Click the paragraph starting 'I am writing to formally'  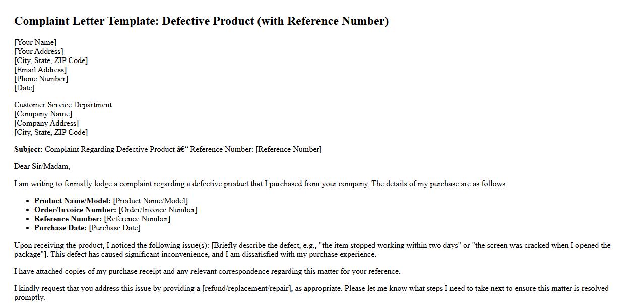261,184
